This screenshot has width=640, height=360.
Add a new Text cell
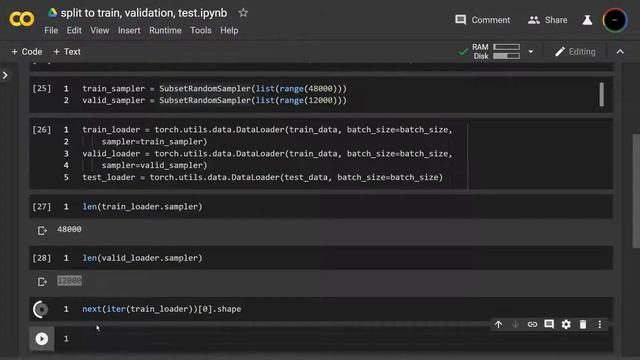(67, 52)
